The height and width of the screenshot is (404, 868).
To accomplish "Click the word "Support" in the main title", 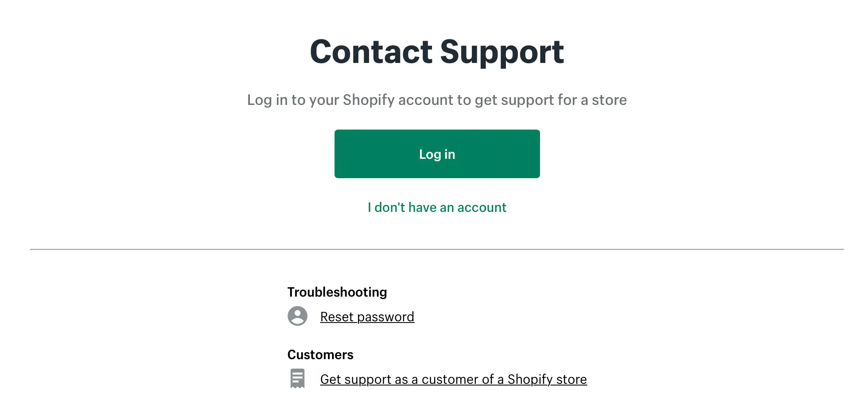I will (x=502, y=52).
